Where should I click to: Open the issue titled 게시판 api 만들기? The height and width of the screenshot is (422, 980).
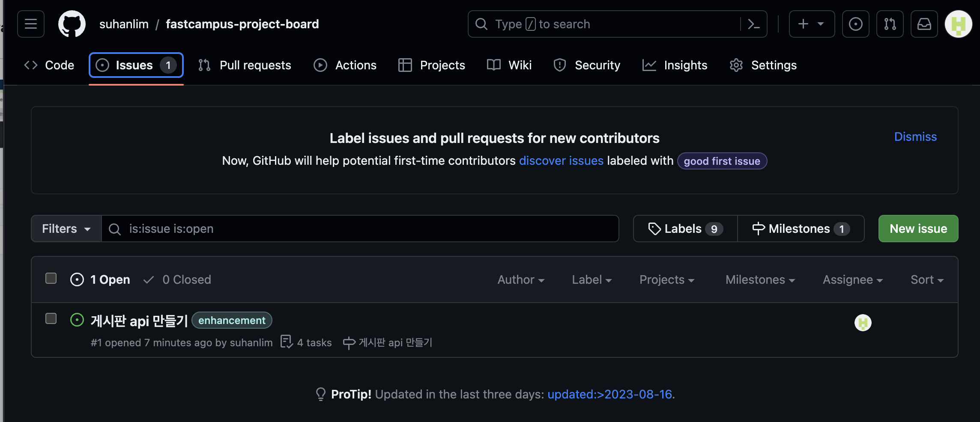(139, 321)
